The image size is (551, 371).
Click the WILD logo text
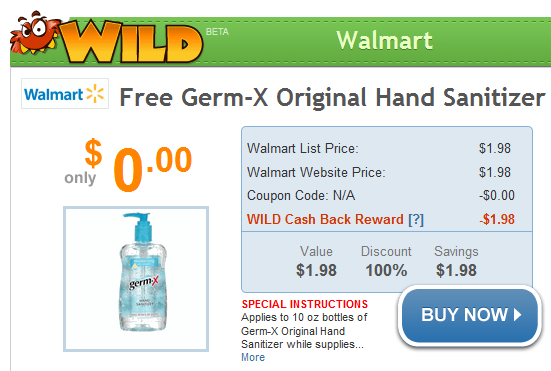coord(132,41)
